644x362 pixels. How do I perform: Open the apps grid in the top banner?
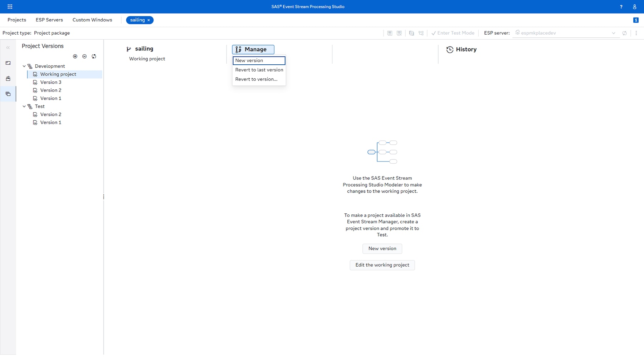click(x=10, y=6)
